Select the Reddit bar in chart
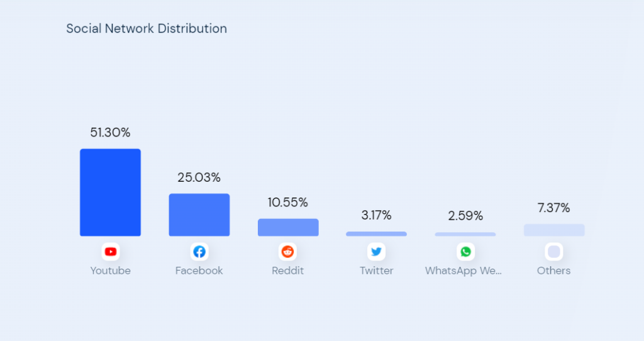 (288, 227)
